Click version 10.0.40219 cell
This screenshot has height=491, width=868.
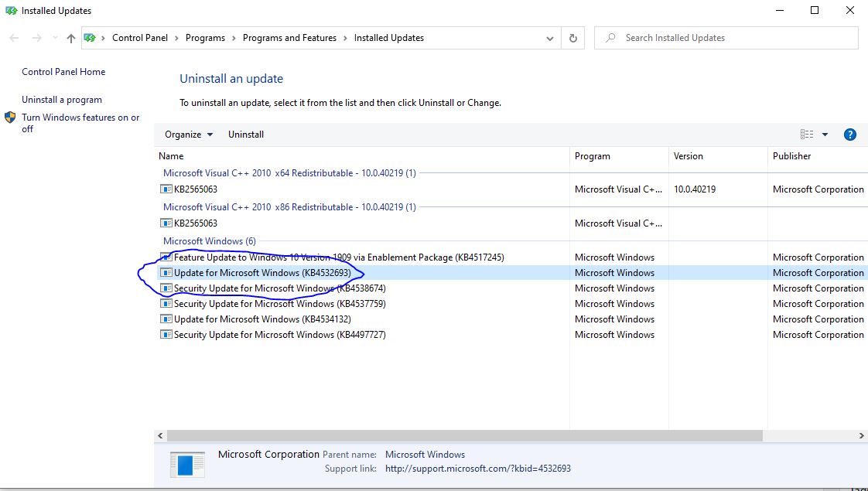[694, 189]
